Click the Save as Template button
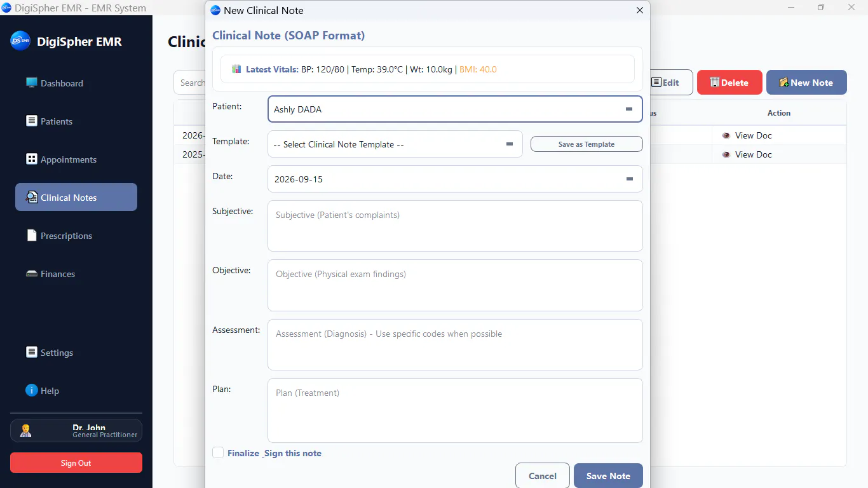Screen dimensions: 868x488 point(587,144)
